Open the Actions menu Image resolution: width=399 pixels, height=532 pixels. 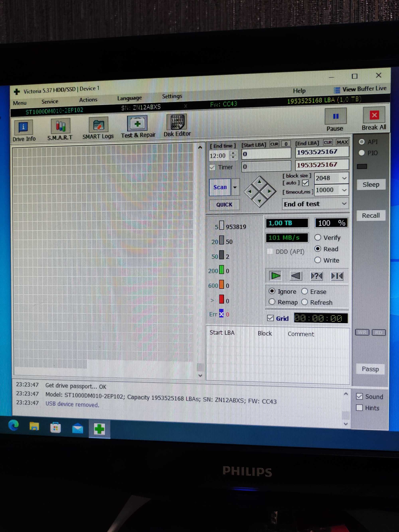[x=88, y=100]
